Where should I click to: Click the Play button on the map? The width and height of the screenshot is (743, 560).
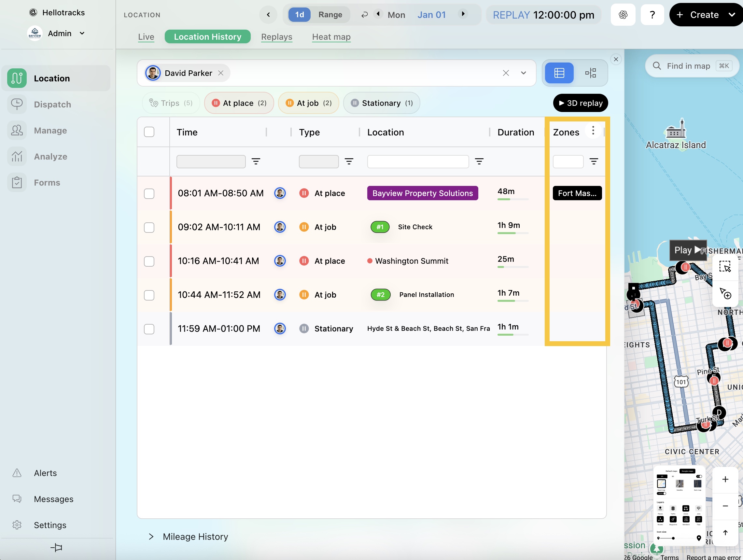(688, 250)
